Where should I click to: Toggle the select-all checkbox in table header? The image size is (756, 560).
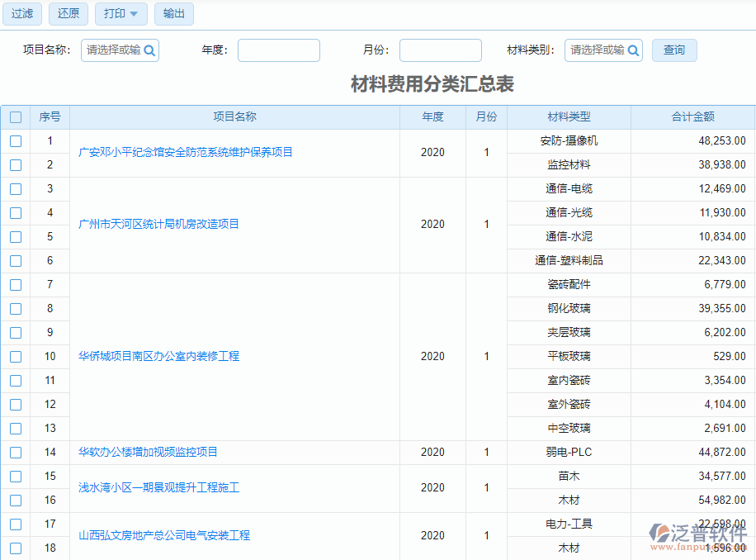pyautogui.click(x=15, y=116)
